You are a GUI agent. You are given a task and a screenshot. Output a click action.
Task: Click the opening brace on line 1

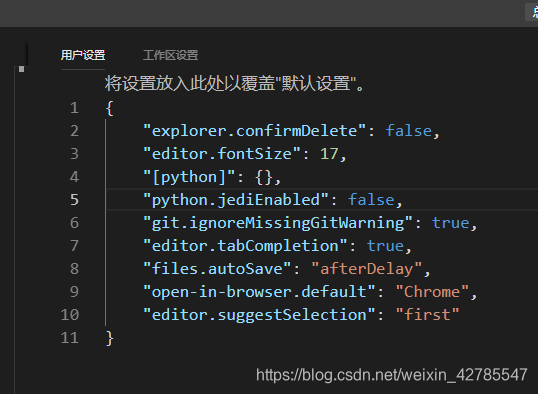[109, 108]
